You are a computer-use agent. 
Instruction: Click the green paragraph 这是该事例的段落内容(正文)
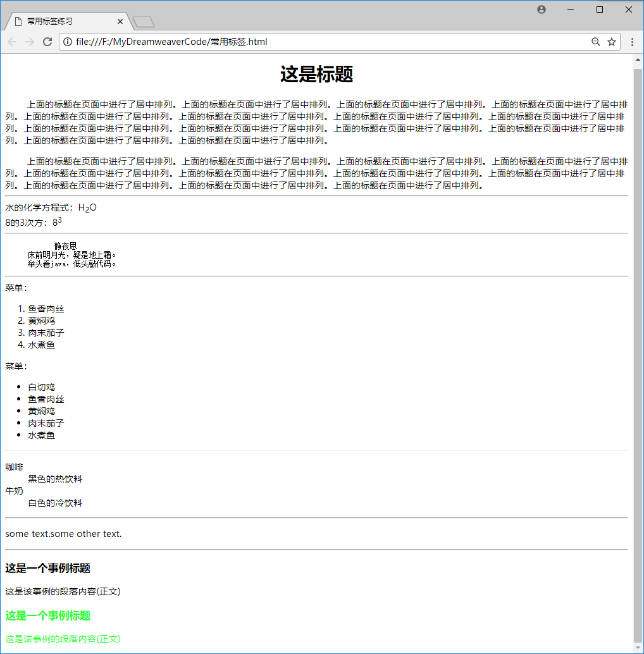63,639
